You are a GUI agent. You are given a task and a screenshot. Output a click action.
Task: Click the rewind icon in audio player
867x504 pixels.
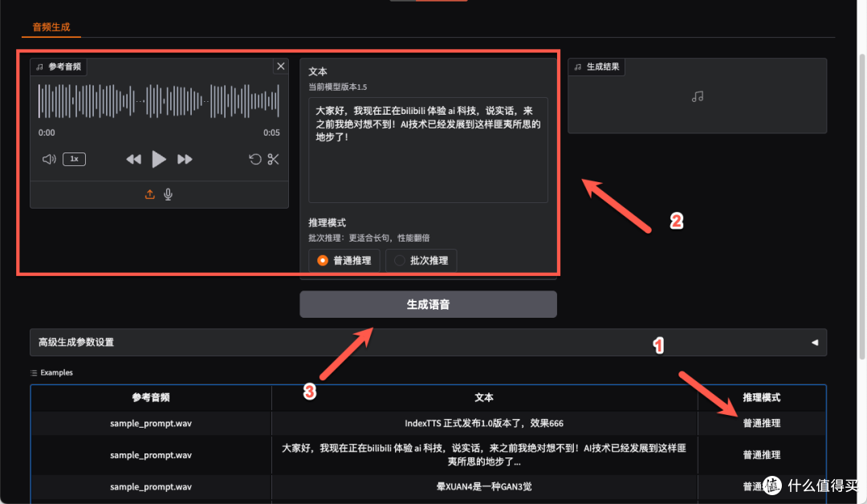pos(133,159)
